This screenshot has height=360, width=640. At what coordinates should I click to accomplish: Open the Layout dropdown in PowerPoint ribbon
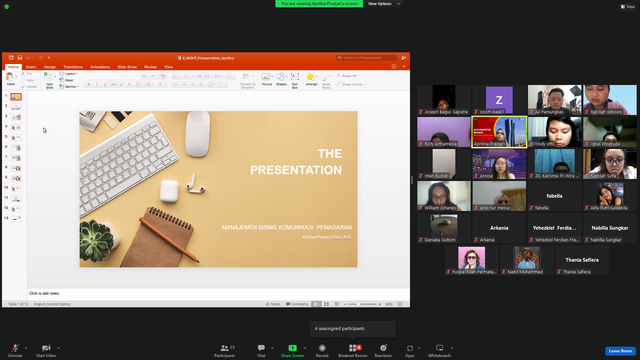coord(69,74)
